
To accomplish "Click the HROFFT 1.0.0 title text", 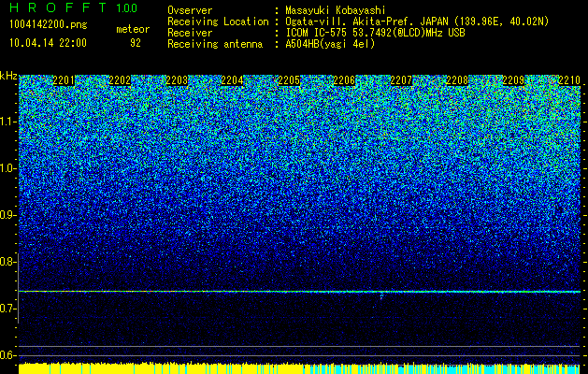I will [x=73, y=7].
